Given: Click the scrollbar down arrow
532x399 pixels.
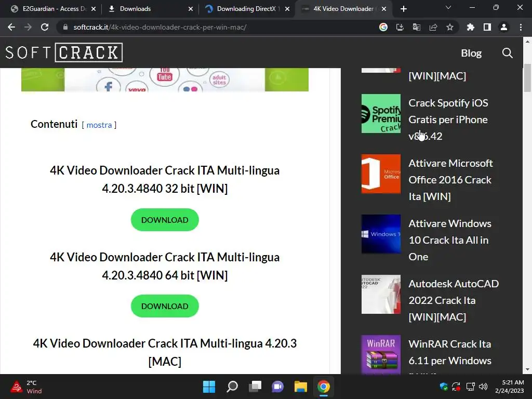Looking at the screenshot, I should tap(527, 369).
